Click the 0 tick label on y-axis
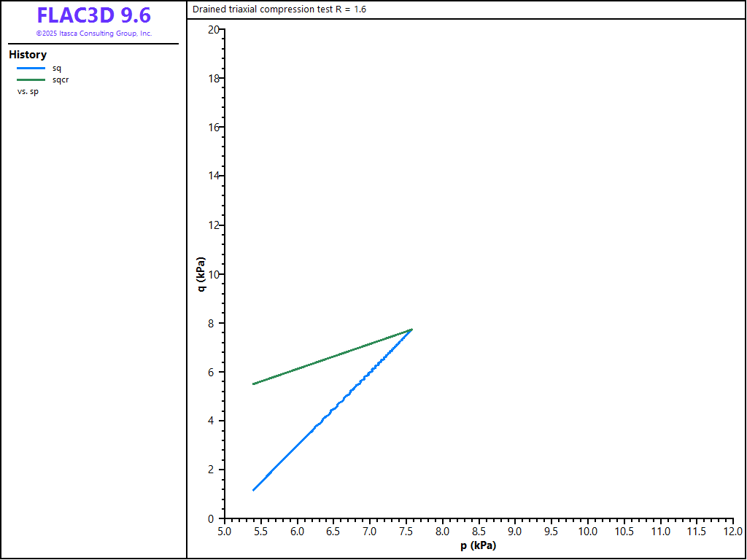This screenshot has height=560, width=747. coord(212,518)
